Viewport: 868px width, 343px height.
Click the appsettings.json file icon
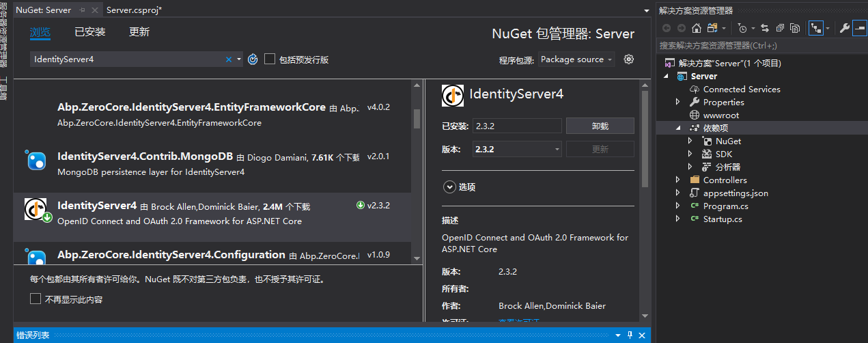point(695,193)
